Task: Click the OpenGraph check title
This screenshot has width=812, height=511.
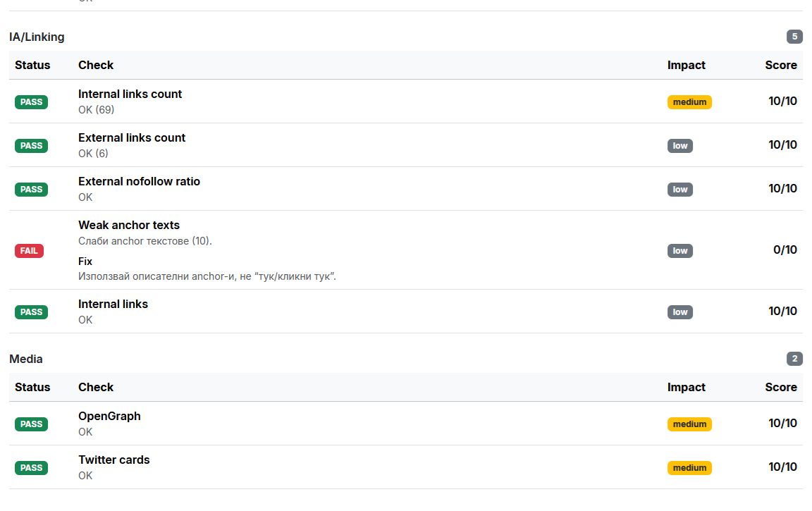Action: (x=109, y=417)
